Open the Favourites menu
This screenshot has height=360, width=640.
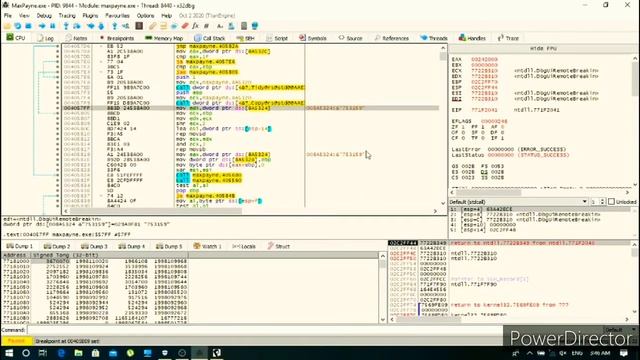coord(117,16)
